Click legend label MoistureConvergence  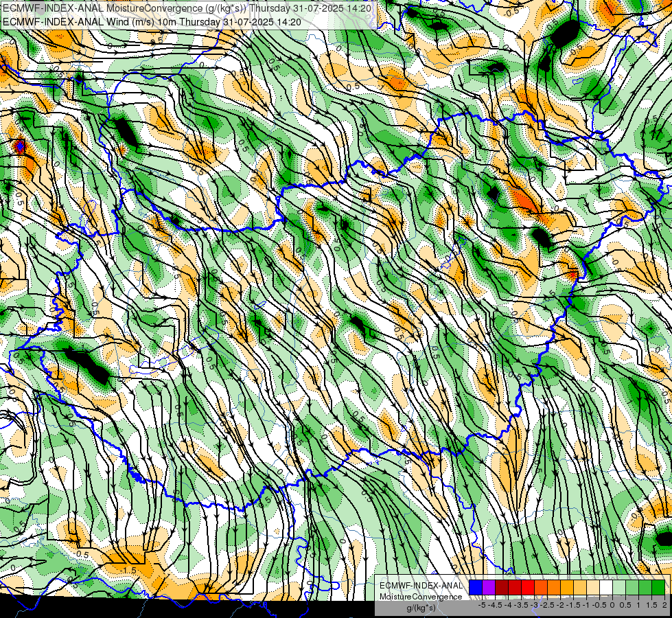(x=421, y=597)
